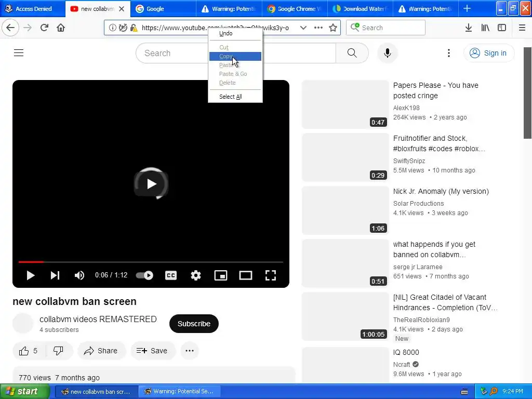Switch to the Google Chrome tab
532x399 pixels.
(x=295, y=9)
